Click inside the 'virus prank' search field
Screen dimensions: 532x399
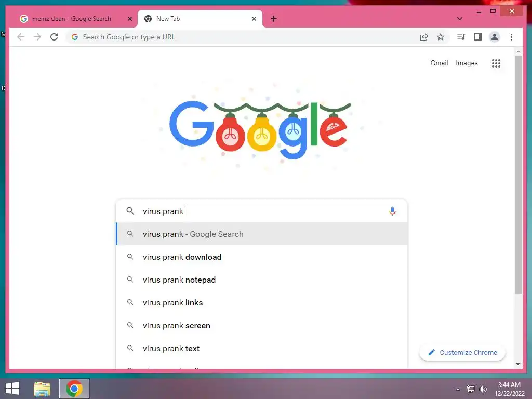[x=261, y=211]
